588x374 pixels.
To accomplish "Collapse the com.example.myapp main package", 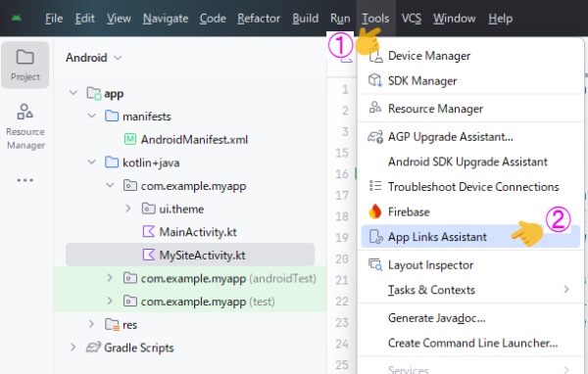I will point(110,185).
